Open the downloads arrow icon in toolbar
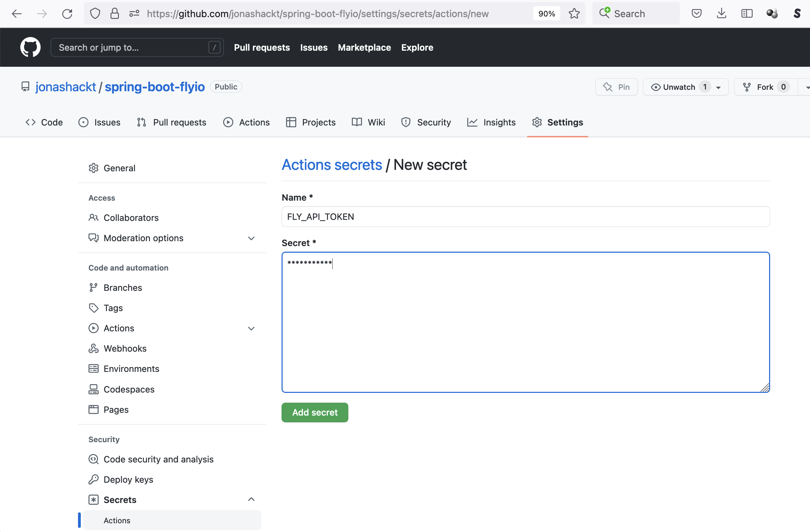The image size is (810, 532). [x=721, y=14]
